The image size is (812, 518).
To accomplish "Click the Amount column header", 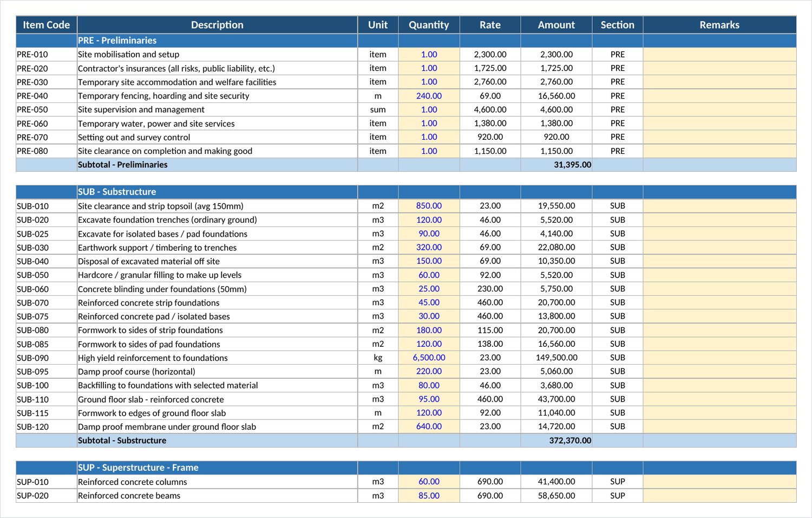I will (x=556, y=25).
